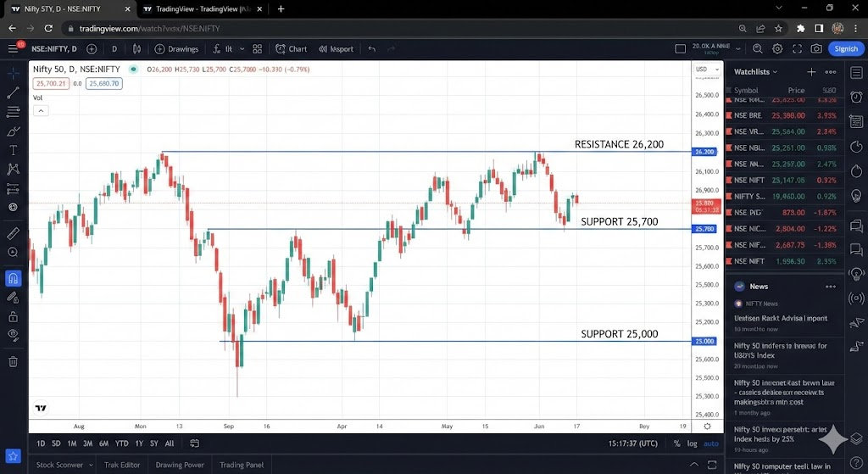This screenshot has height=474, width=868.
Task: Open the candlestick chart style selector
Action: pos(136,48)
